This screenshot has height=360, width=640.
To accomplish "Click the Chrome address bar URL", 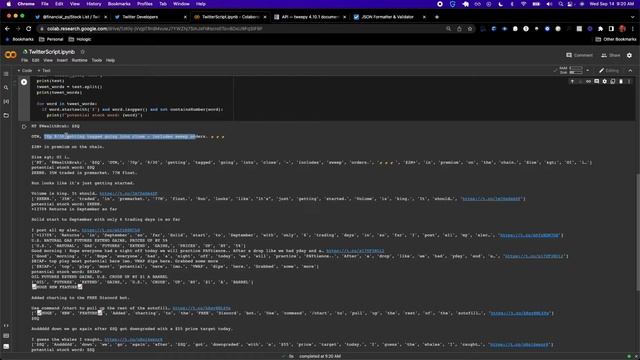I will click(x=154, y=29).
